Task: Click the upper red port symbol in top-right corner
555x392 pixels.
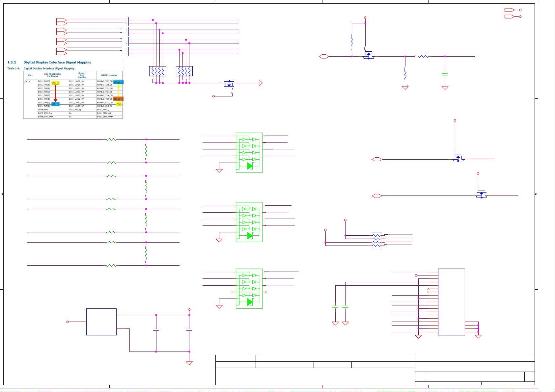Action: click(x=510, y=10)
